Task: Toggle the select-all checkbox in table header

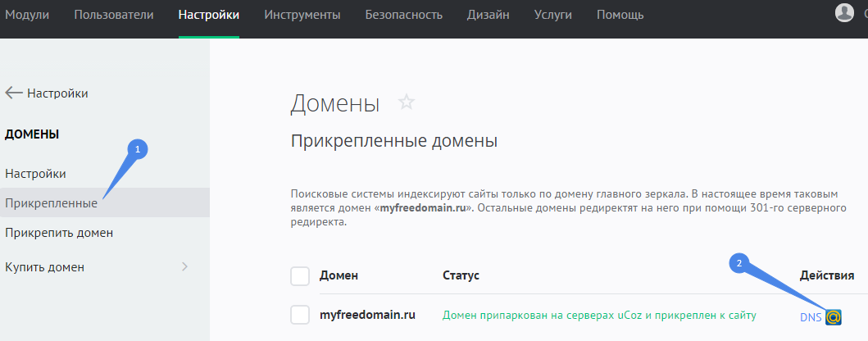Action: [300, 275]
